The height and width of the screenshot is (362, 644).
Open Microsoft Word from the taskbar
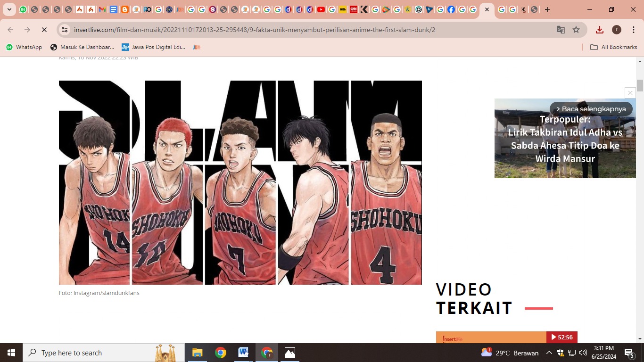point(243,353)
